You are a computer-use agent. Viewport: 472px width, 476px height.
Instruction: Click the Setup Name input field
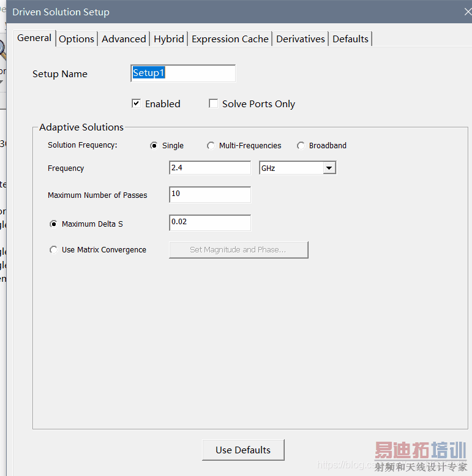pyautogui.click(x=183, y=73)
